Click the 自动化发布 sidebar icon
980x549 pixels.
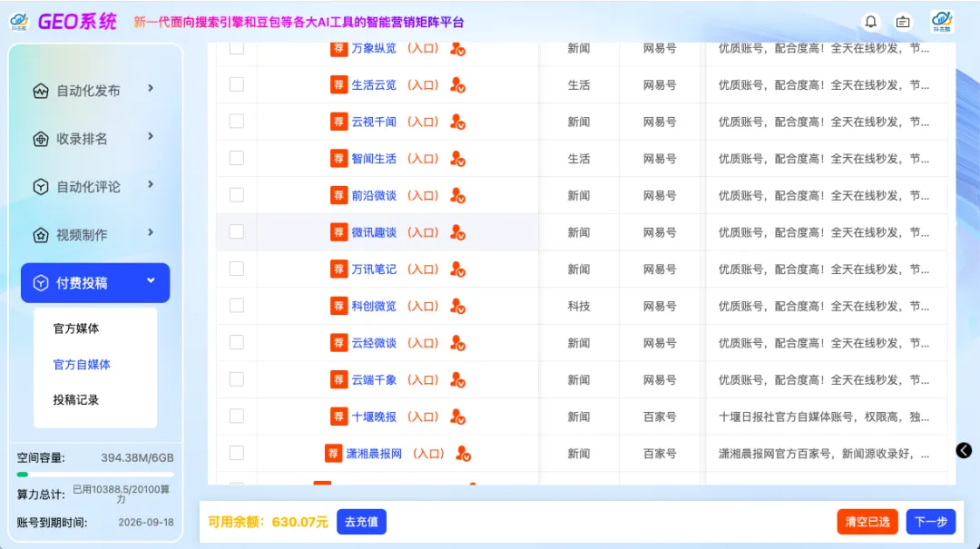[x=41, y=92]
